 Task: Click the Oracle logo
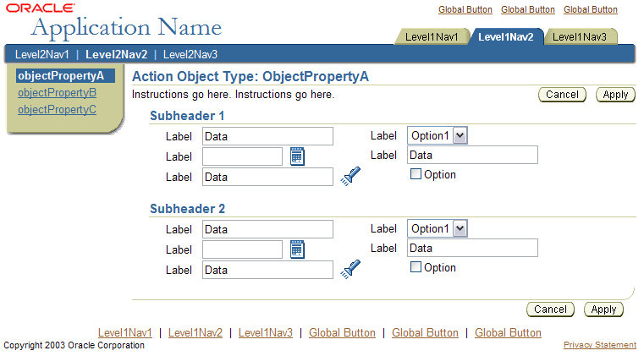[x=41, y=8]
